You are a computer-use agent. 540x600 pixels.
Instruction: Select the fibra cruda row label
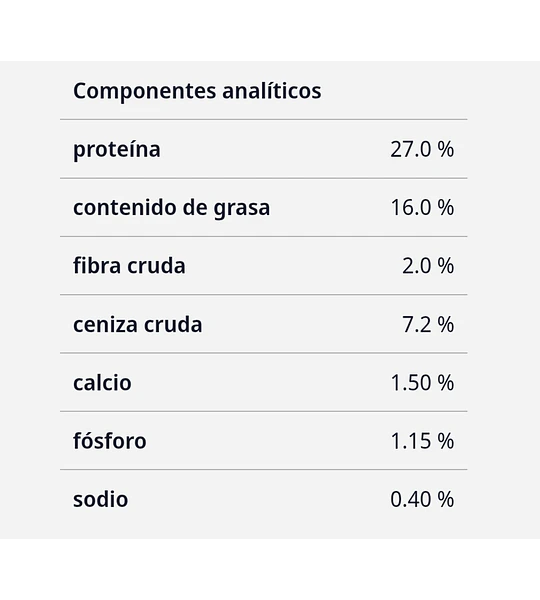click(x=129, y=266)
